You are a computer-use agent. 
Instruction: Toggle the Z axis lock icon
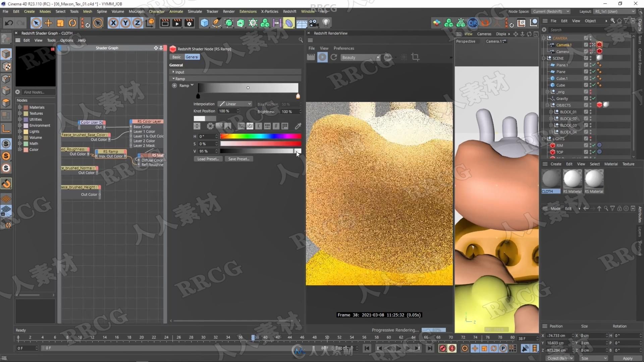138,23
